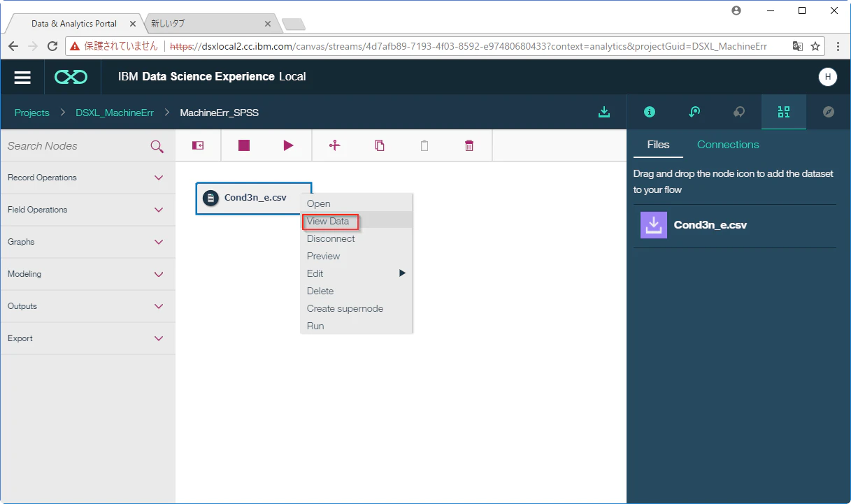Click the download icon in breadcrumb bar

point(604,112)
